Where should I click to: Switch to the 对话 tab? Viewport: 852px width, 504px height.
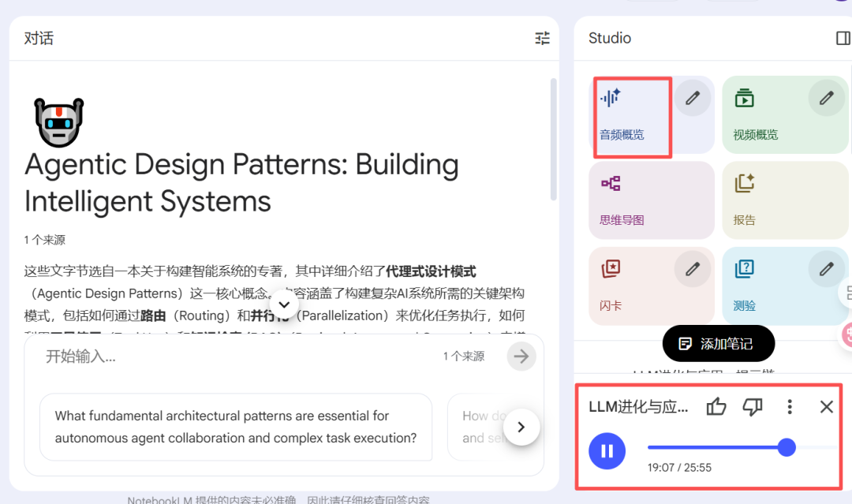pos(38,38)
